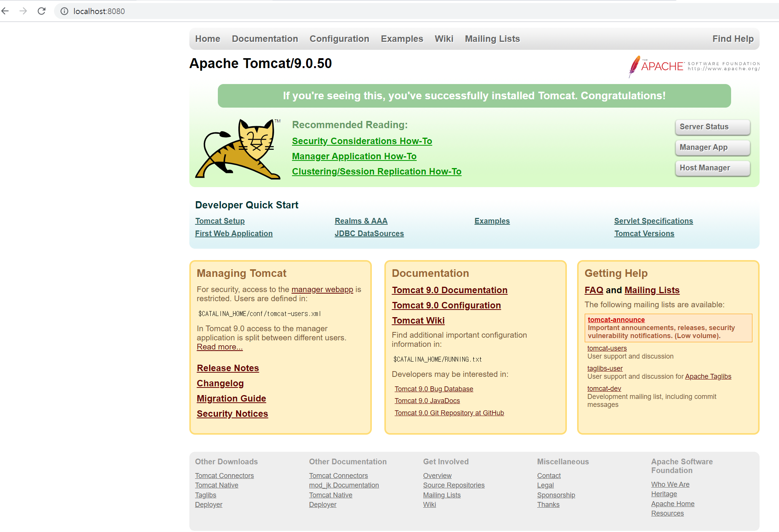Select Find Help in navigation bar
779x532 pixels.
pos(733,39)
